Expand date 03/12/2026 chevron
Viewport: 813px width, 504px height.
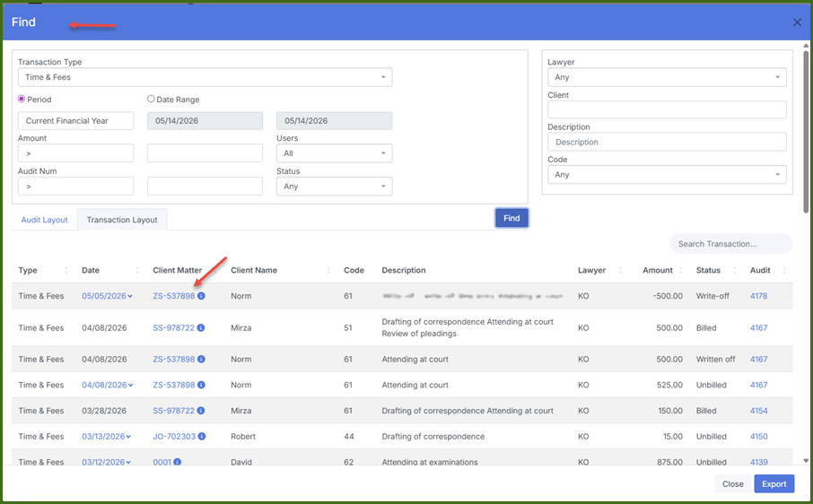tap(128, 462)
